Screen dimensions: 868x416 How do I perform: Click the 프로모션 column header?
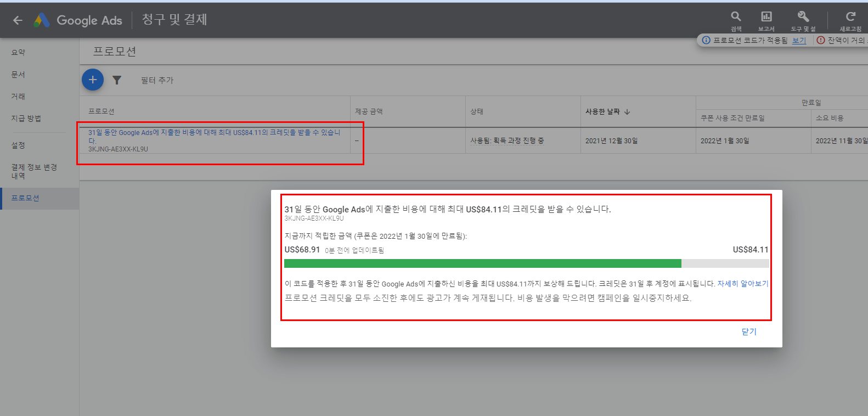[102, 111]
